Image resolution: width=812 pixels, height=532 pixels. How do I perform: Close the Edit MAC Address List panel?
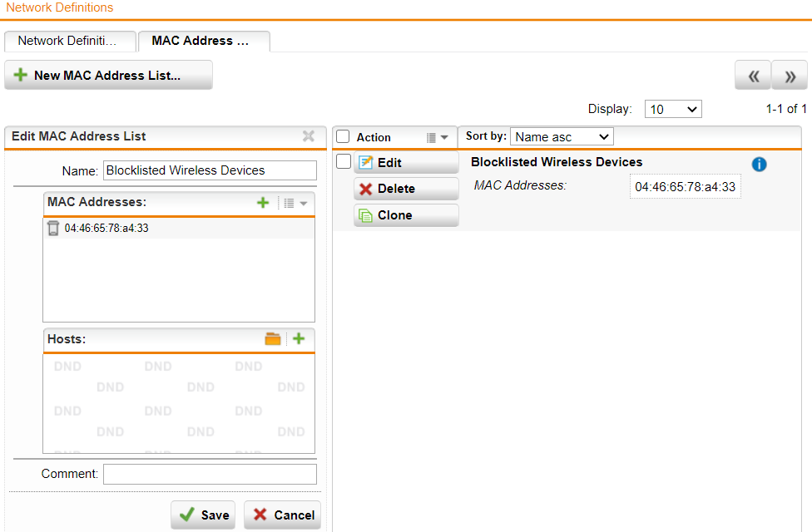click(x=309, y=136)
